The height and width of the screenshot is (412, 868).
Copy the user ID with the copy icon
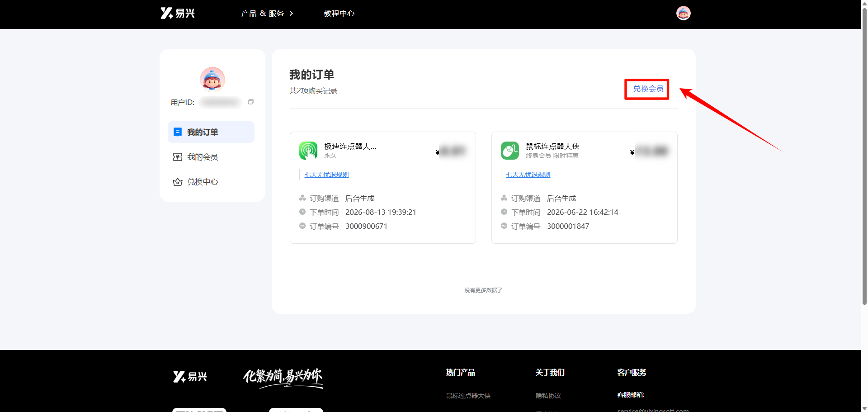point(251,102)
